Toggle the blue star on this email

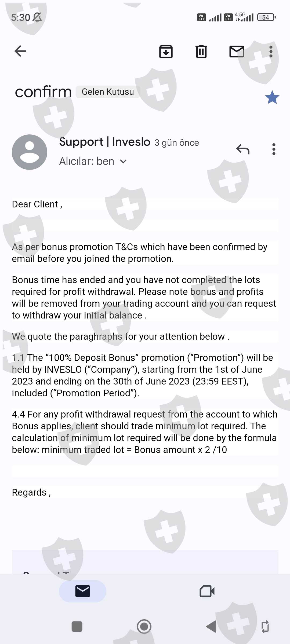(272, 97)
